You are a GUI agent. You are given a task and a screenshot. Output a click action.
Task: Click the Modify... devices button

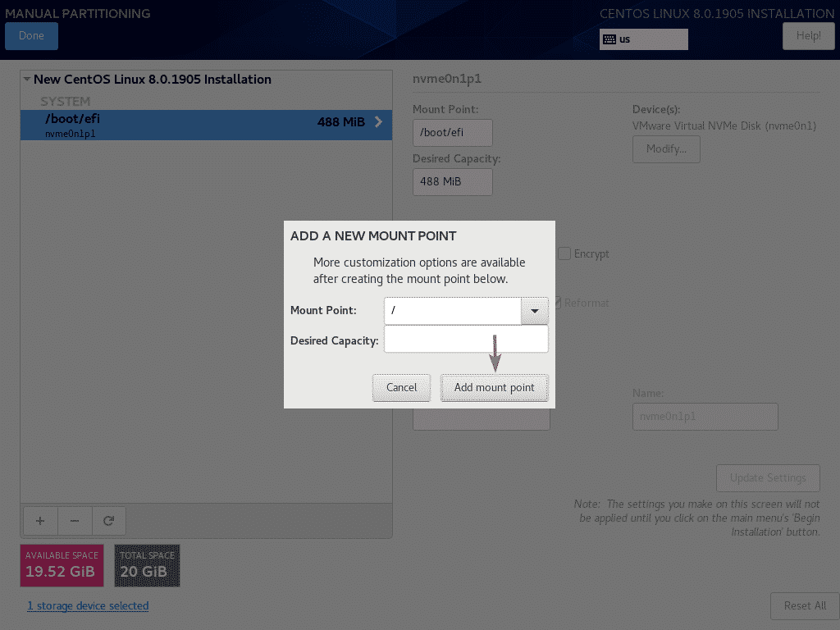[666, 149]
